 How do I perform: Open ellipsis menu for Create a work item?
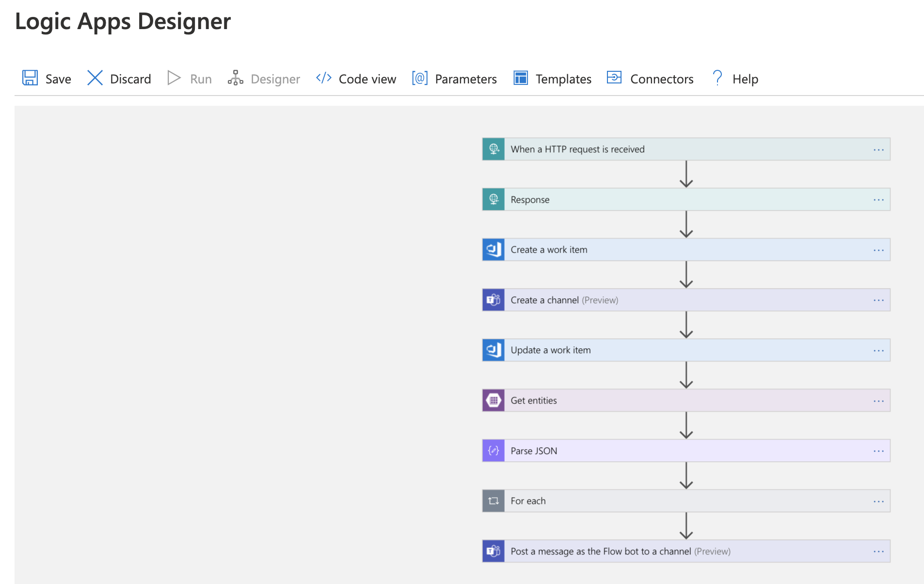(x=878, y=250)
